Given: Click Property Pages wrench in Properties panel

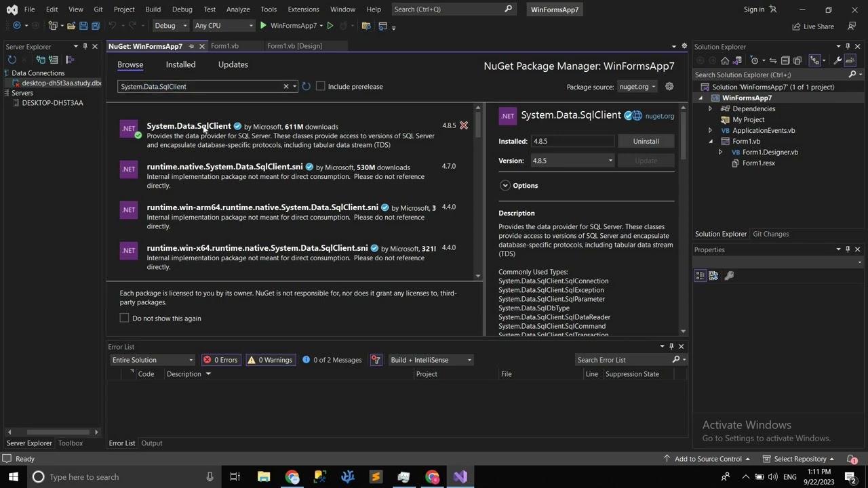Looking at the screenshot, I should pos(729,275).
